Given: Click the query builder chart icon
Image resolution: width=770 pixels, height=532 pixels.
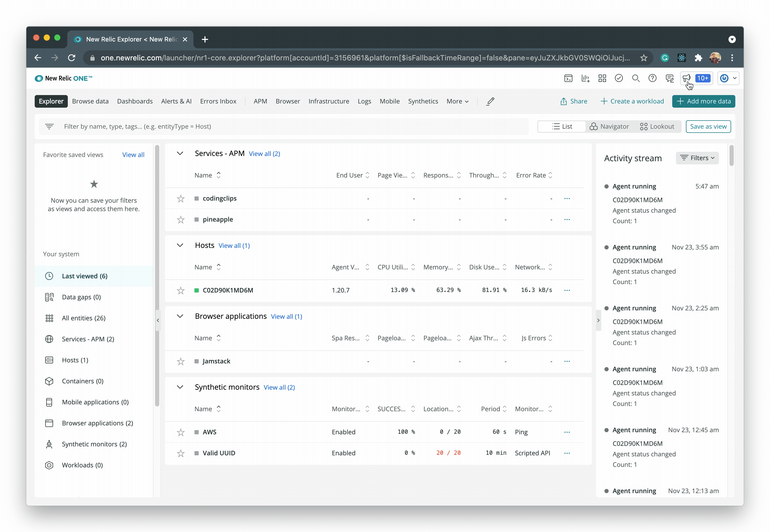Looking at the screenshot, I should pyautogui.click(x=585, y=78).
